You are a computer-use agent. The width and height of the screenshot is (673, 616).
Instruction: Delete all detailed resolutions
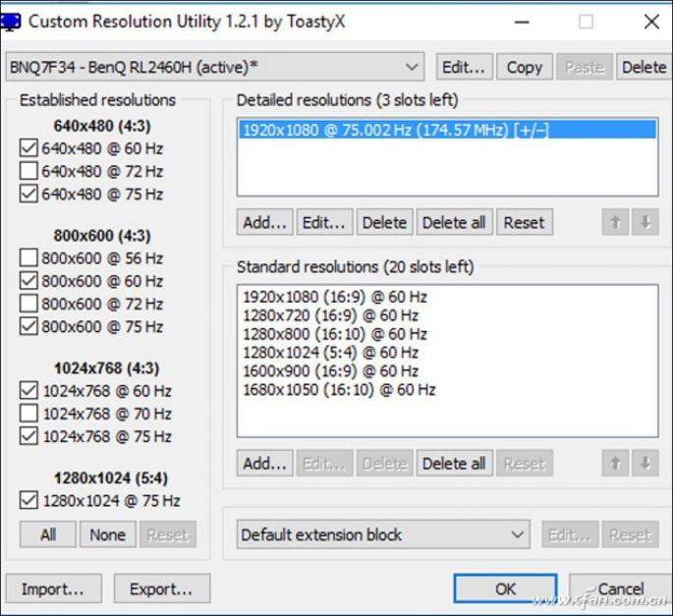(x=455, y=222)
